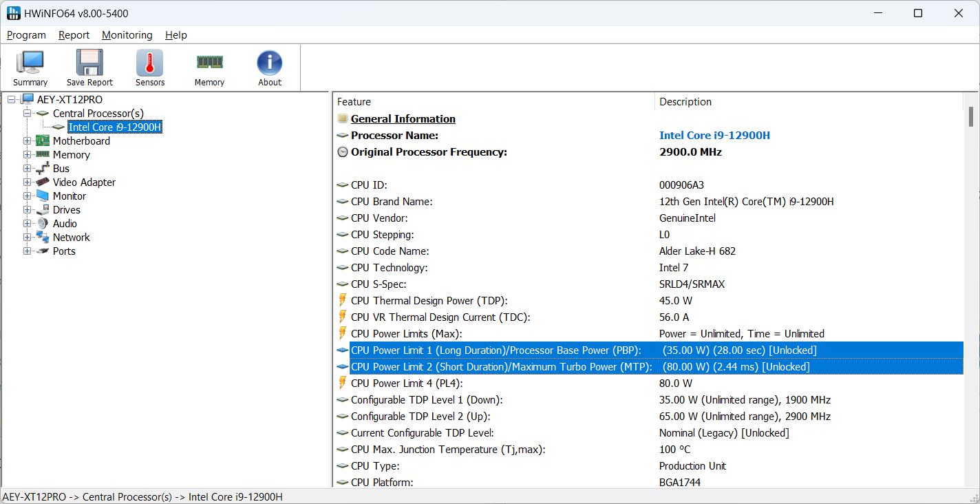The width and height of the screenshot is (980, 504).
Task: Click the Central Processor(s) chip icon
Action: point(43,114)
